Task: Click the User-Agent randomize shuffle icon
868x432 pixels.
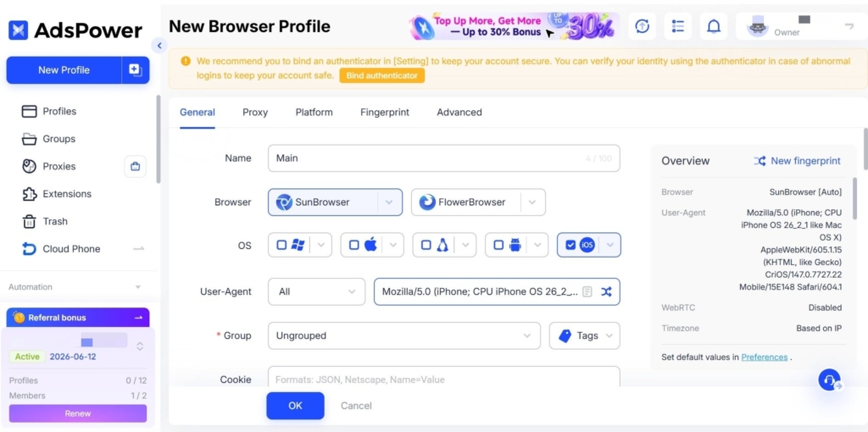Action: [607, 291]
